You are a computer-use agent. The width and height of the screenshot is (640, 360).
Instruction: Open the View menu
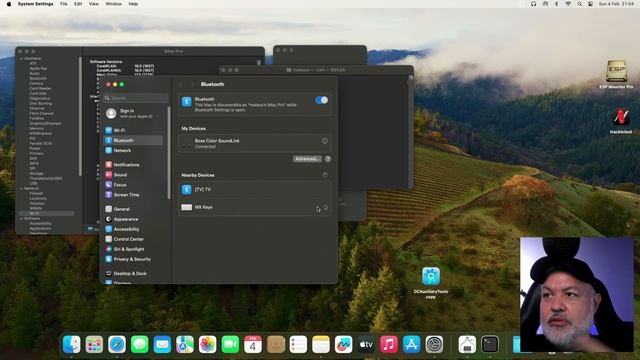pos(94,4)
